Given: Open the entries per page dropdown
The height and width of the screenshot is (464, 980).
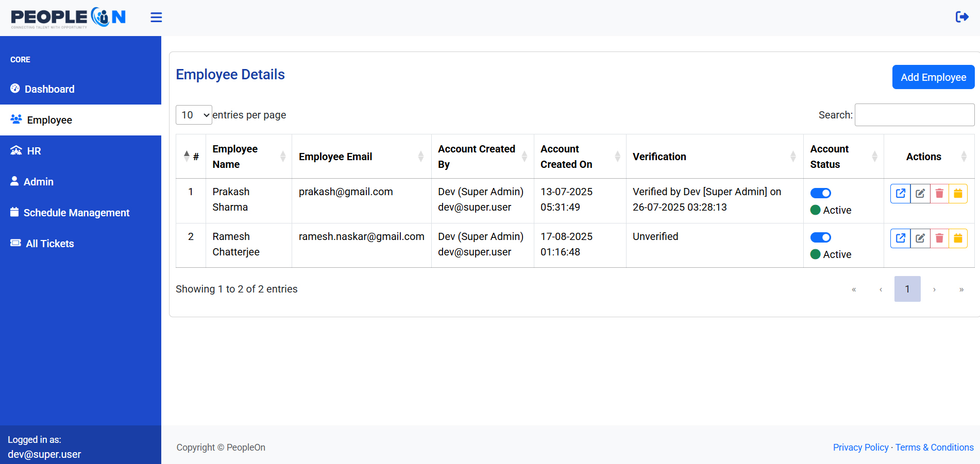Looking at the screenshot, I should point(194,115).
